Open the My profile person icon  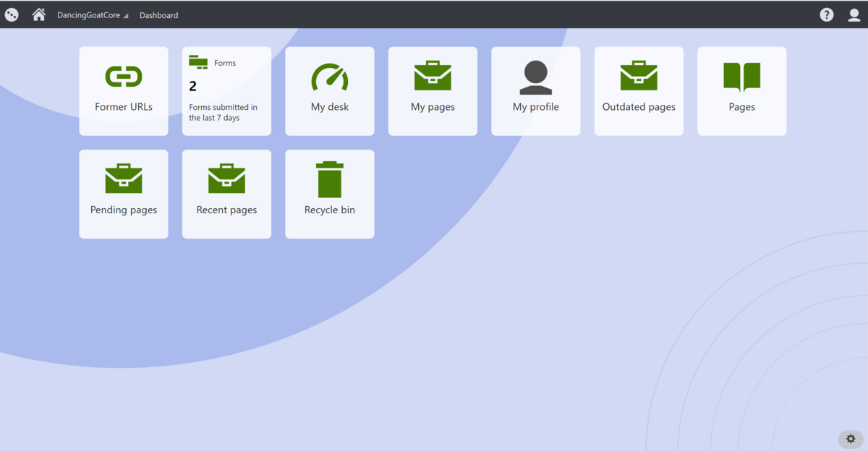pyautogui.click(x=536, y=77)
